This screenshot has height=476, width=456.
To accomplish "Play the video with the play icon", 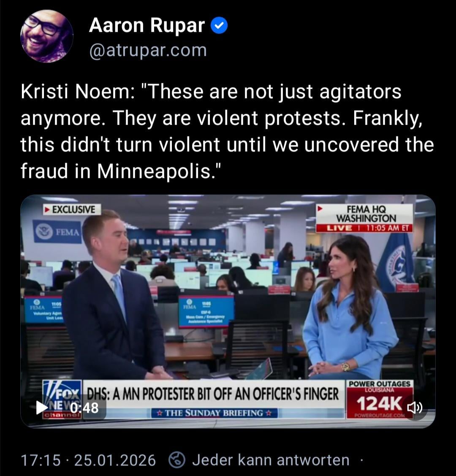I will (x=41, y=408).
